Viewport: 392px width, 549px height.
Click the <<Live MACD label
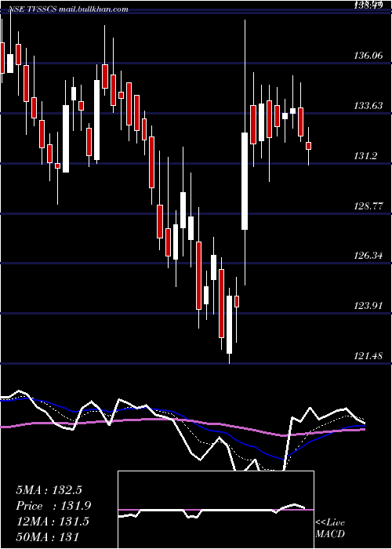pos(330,528)
